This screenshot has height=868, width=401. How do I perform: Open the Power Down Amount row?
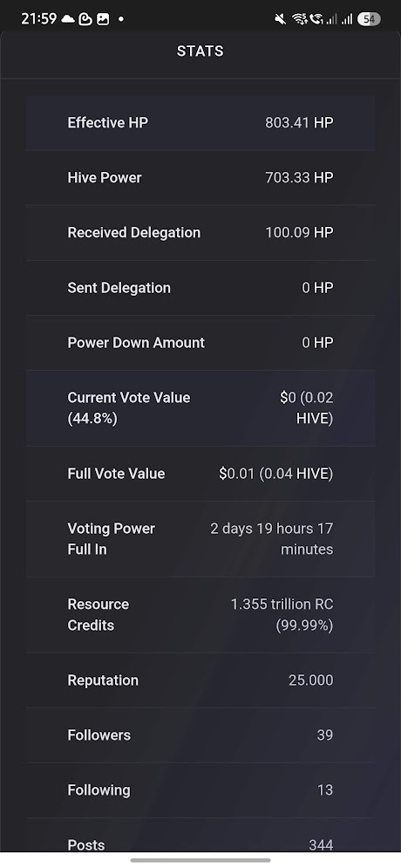click(x=200, y=343)
